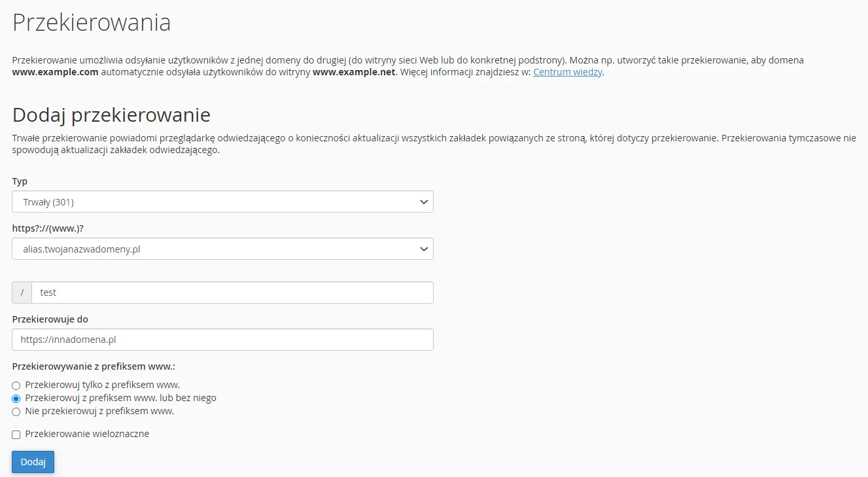This screenshot has height=477, width=868.
Task: Click the slash prefix box before the path field
Action: point(22,292)
